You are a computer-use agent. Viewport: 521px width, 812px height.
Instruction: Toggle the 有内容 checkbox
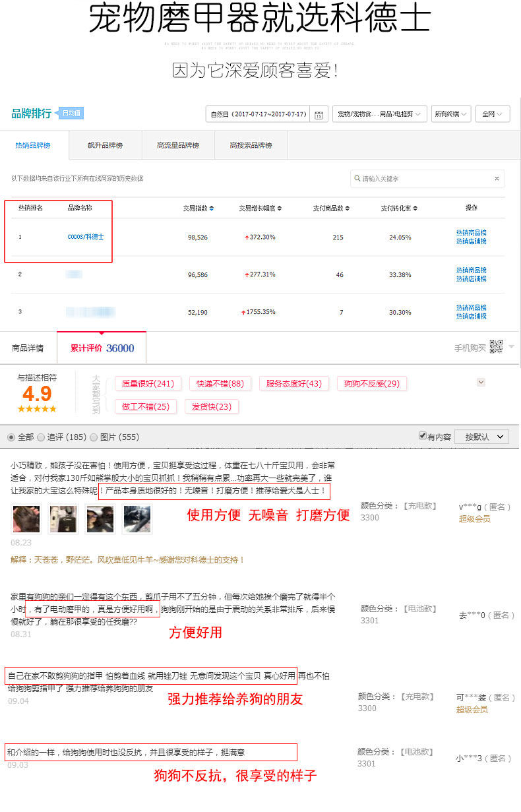pyautogui.click(x=423, y=436)
